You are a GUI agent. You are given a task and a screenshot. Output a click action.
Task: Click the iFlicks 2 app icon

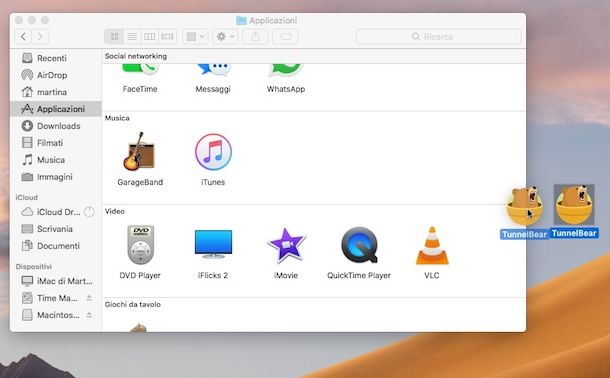(x=213, y=244)
